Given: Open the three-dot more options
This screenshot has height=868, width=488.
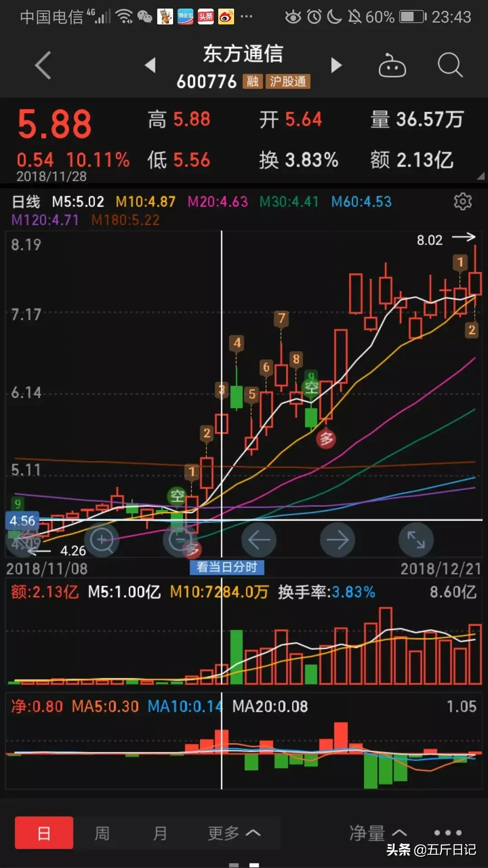Looking at the screenshot, I should pyautogui.click(x=448, y=833).
